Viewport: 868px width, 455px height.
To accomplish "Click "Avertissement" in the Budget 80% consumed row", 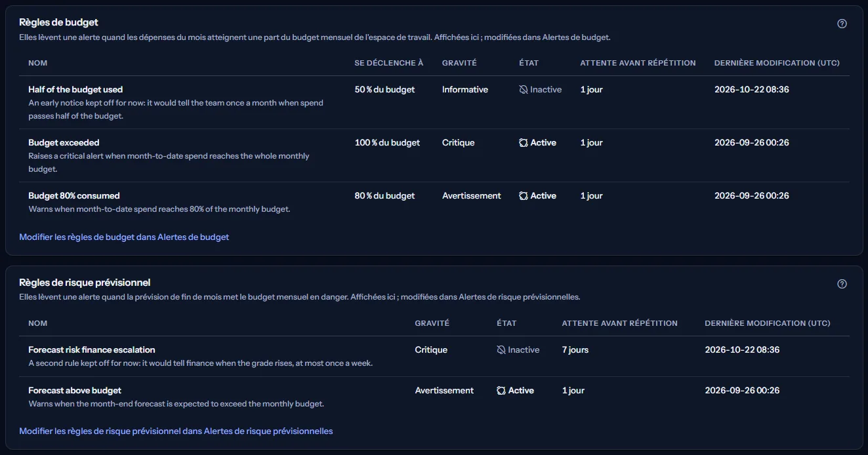I will 472,196.
